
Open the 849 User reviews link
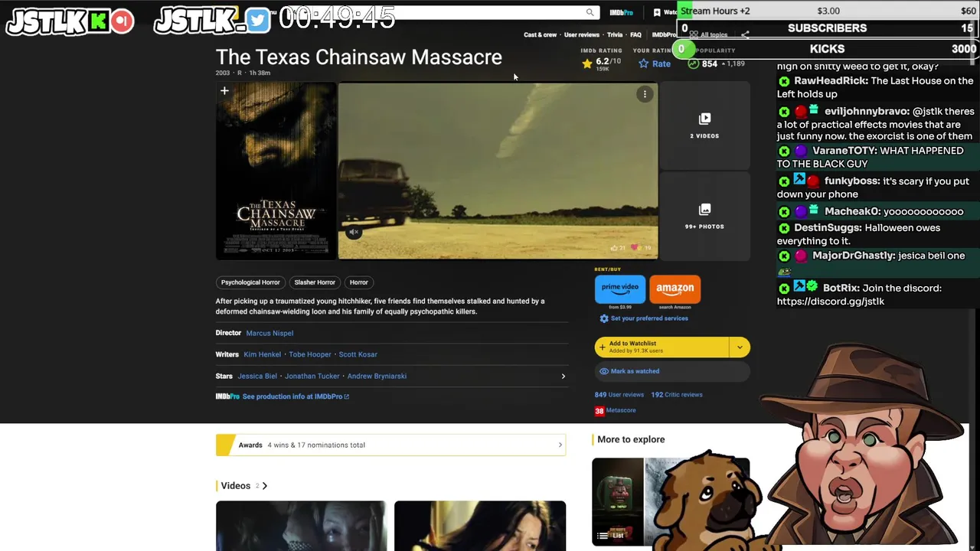click(619, 395)
